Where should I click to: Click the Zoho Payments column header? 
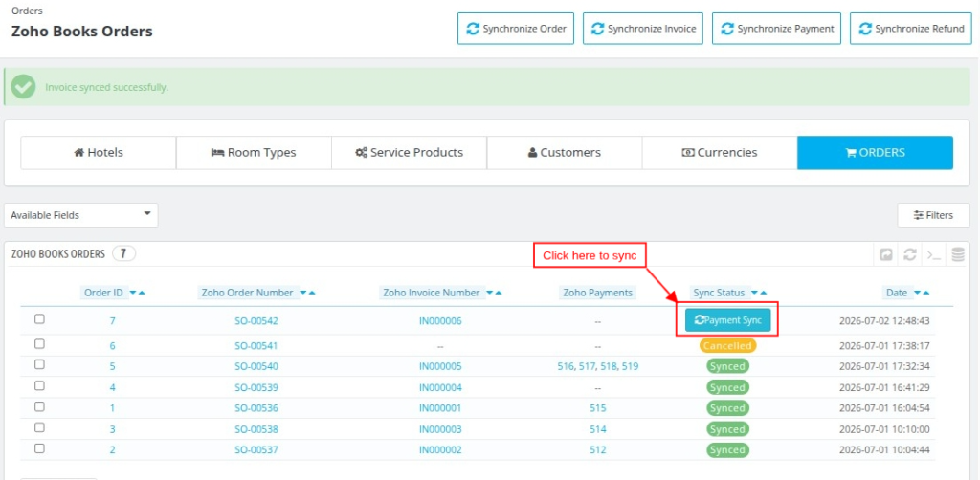click(598, 293)
